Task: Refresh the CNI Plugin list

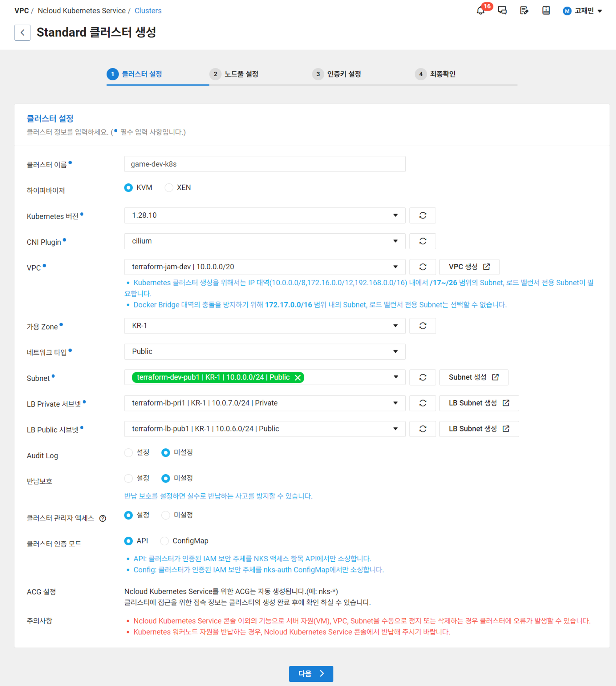Action: click(x=422, y=241)
